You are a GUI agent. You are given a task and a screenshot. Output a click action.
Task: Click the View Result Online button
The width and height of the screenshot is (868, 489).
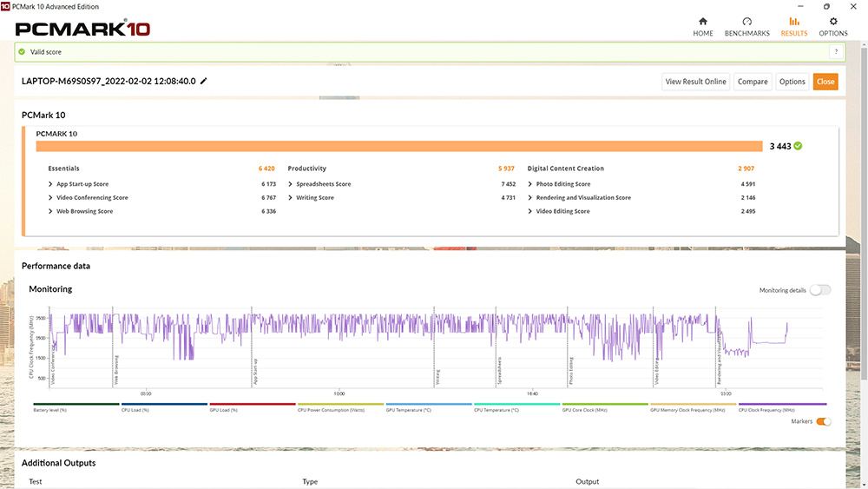pos(695,82)
